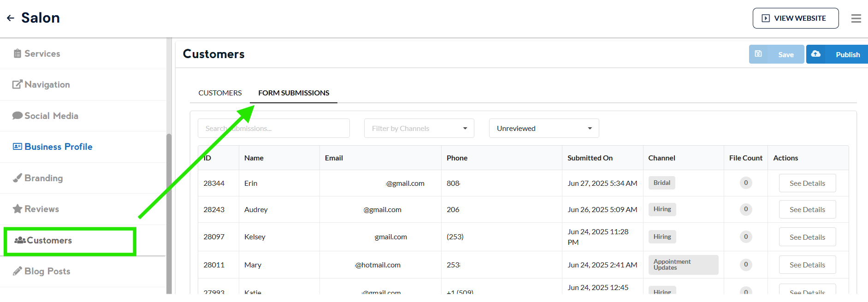The height and width of the screenshot is (302, 868).
Task: Expand the Filter by Channels dropdown
Action: [x=419, y=128]
